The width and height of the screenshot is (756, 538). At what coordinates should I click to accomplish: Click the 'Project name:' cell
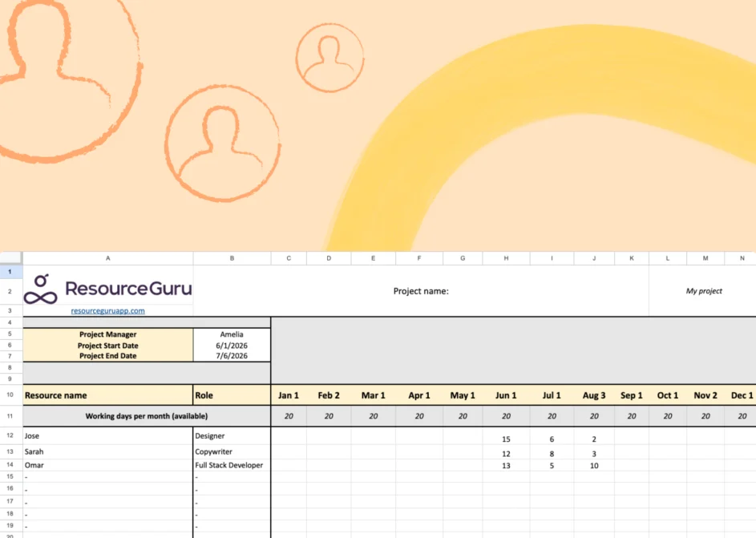(421, 291)
